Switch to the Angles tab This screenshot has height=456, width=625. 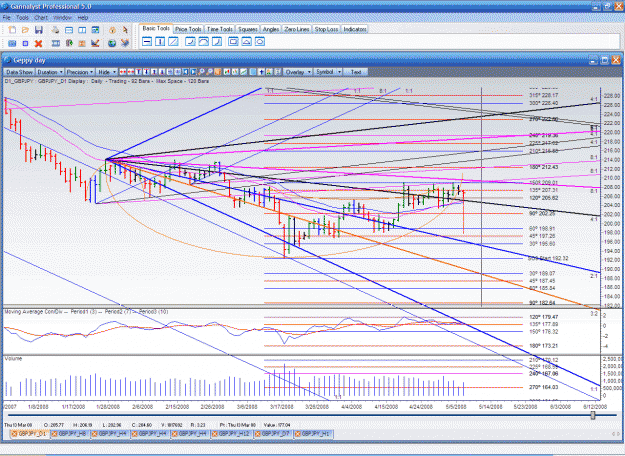click(x=271, y=29)
